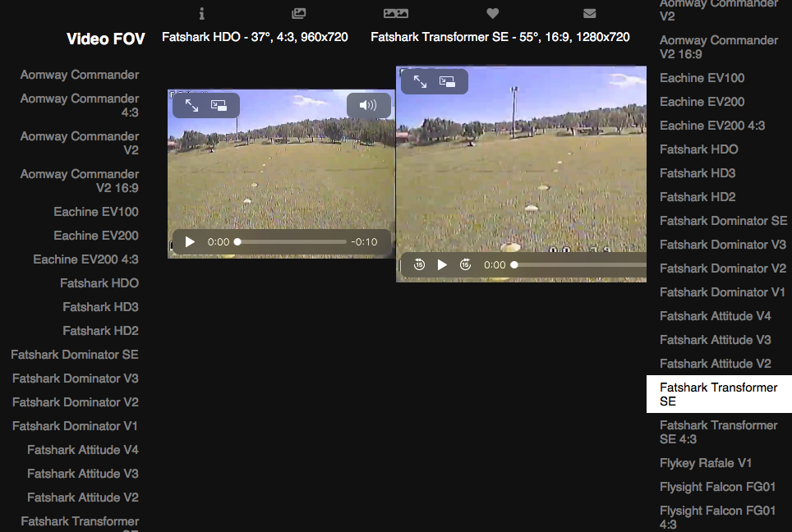Play the Fatshark HDO video
The width and height of the screenshot is (792, 532).
pyautogui.click(x=190, y=241)
